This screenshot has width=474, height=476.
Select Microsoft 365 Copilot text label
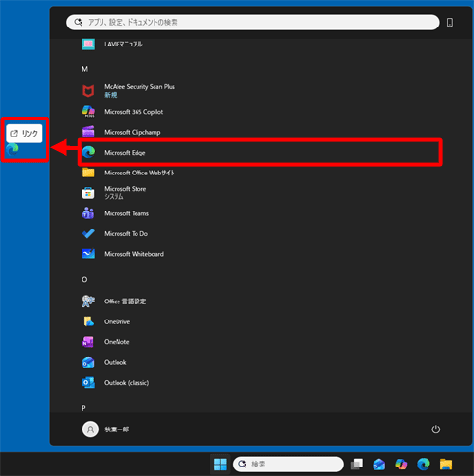(x=134, y=112)
